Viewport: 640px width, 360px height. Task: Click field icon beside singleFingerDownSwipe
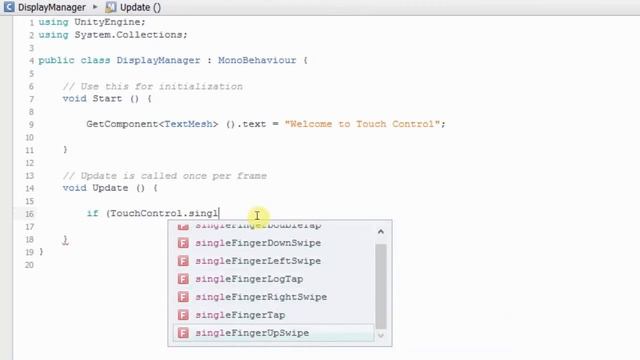183,243
